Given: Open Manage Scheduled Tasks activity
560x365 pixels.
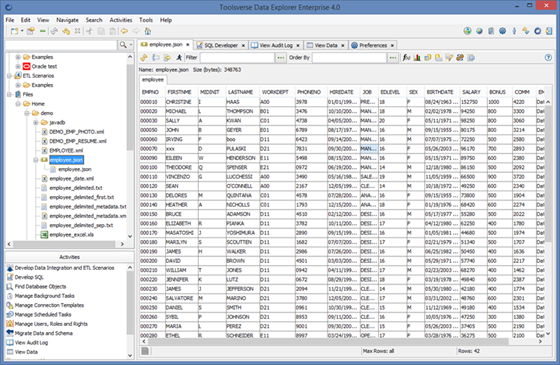Looking at the screenshot, I should (x=43, y=315).
